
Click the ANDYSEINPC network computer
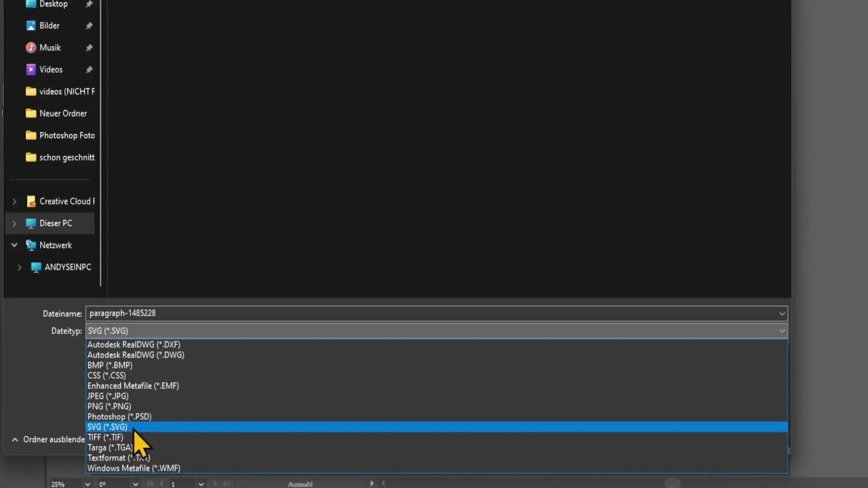point(68,266)
